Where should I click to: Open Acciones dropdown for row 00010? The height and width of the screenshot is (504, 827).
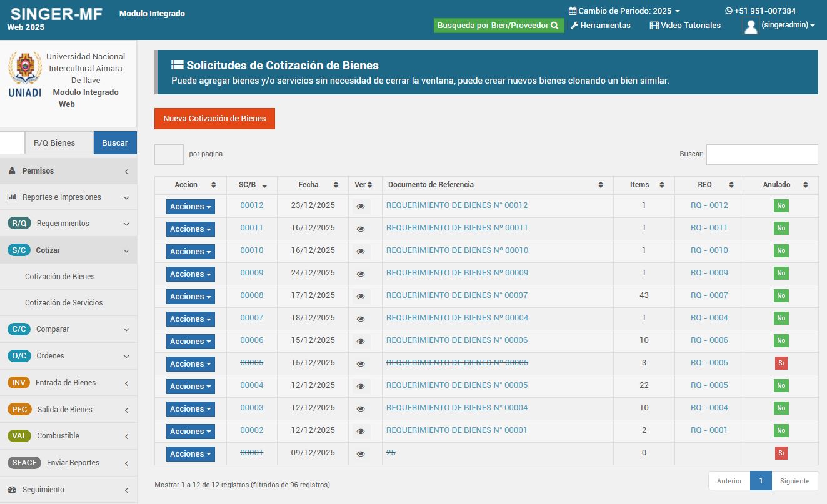tap(190, 252)
